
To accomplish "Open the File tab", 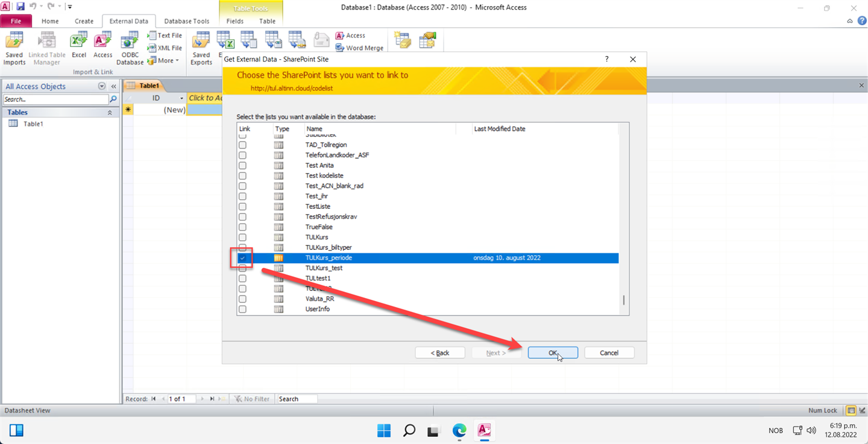I will pos(16,21).
